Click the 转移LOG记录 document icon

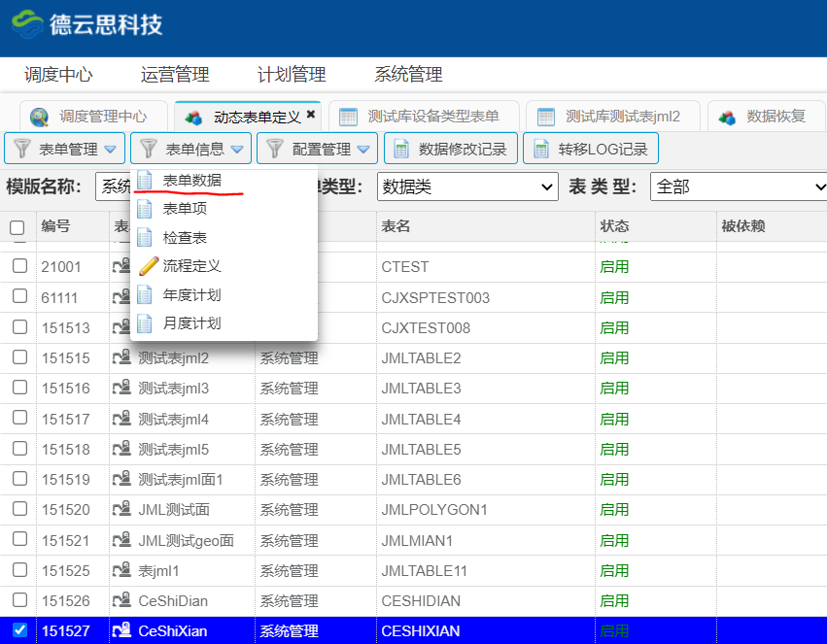click(540, 149)
